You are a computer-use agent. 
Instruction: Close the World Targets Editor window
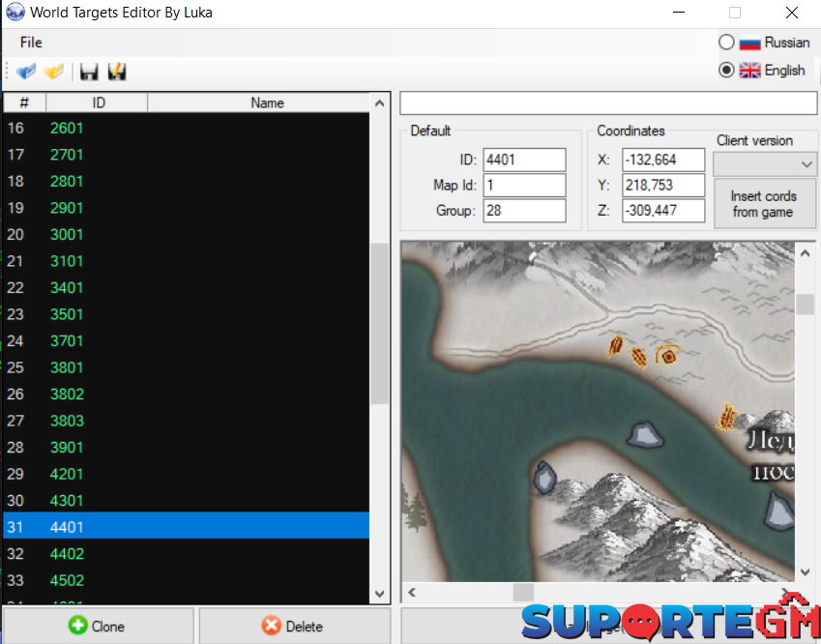(792, 12)
